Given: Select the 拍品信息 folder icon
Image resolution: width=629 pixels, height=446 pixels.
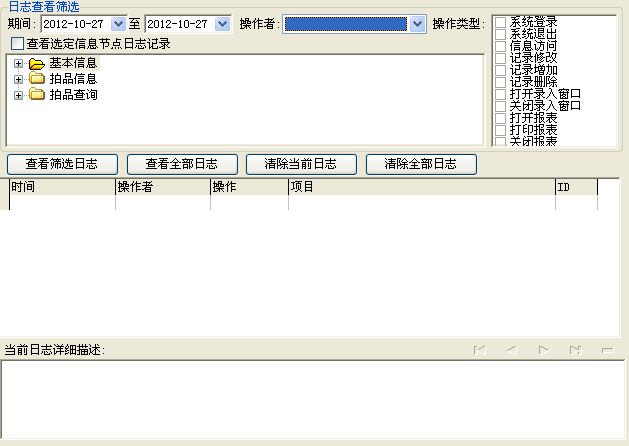Looking at the screenshot, I should click(37, 79).
